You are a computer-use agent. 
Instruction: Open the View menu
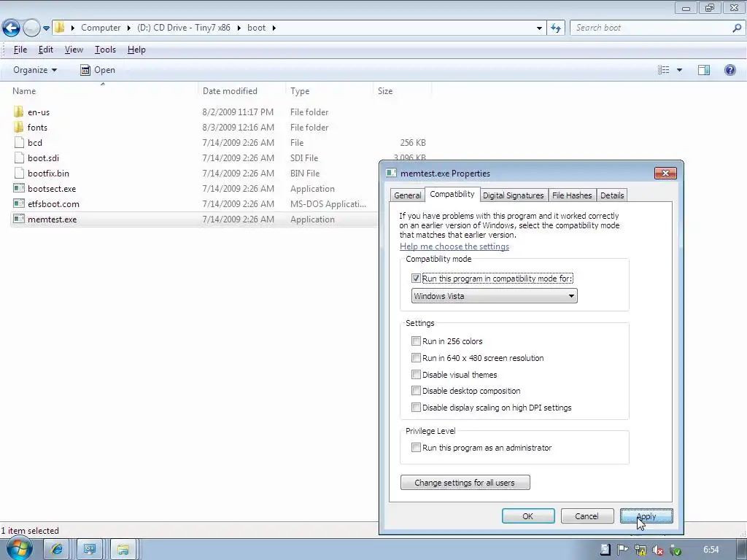74,50
